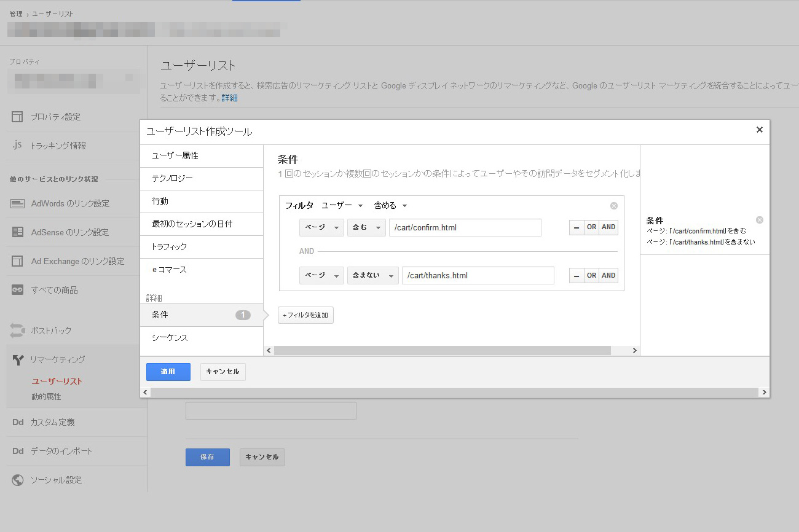Click minus button on /cart/thanks.html row
Viewport: 799px width, 532px height.
pos(576,275)
